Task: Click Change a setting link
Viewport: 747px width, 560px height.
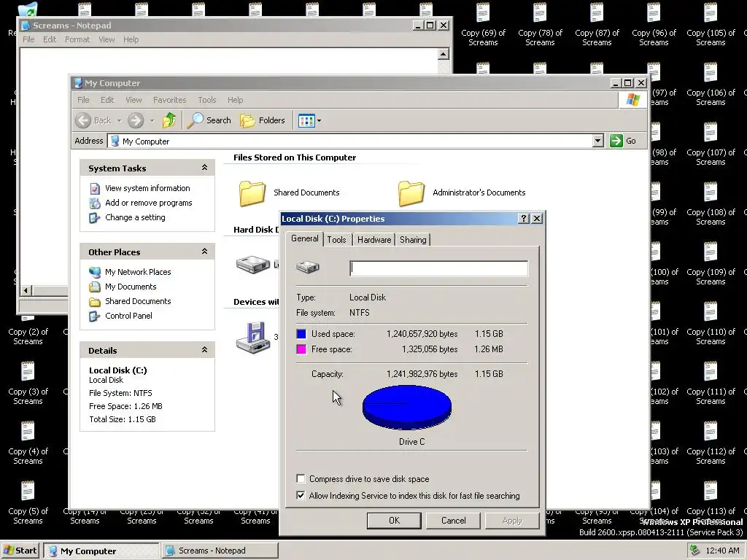Action: 135,217
